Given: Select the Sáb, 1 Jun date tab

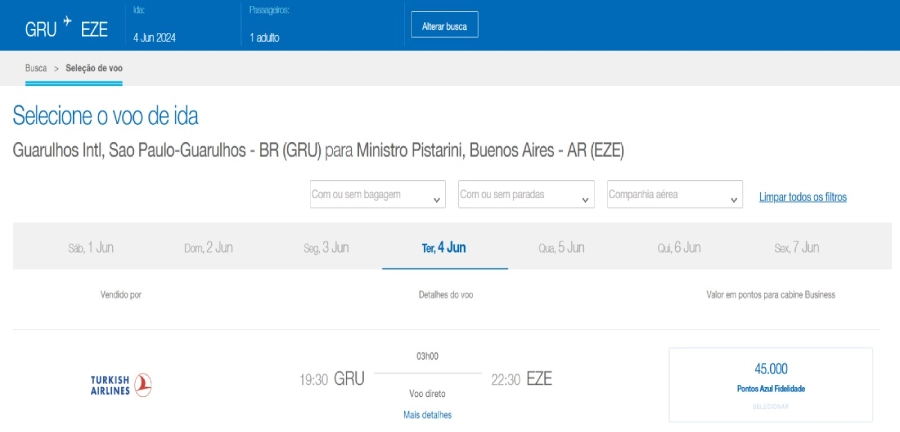Looking at the screenshot, I should (91, 248).
